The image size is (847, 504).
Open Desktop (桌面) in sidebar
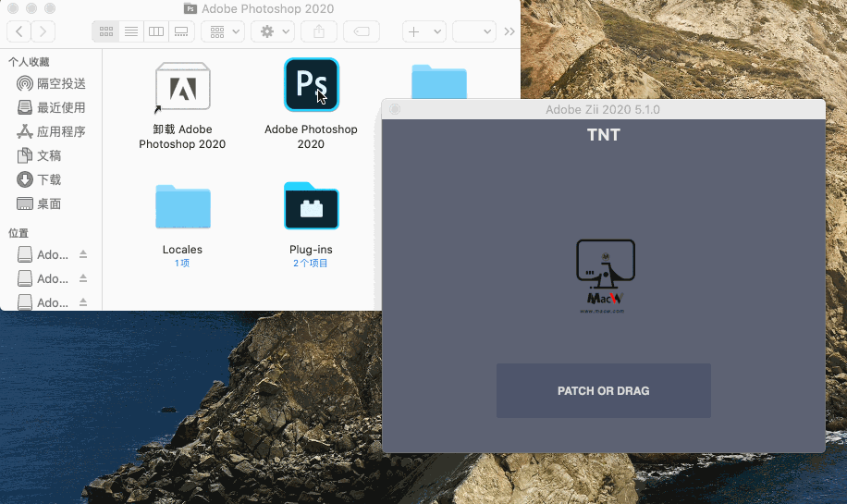39,203
